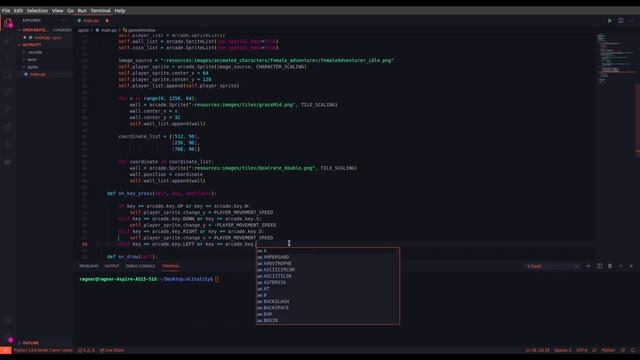This screenshot has width=640, height=360.
Task: Choose BAR from autocomplete list
Action: click(x=327, y=314)
